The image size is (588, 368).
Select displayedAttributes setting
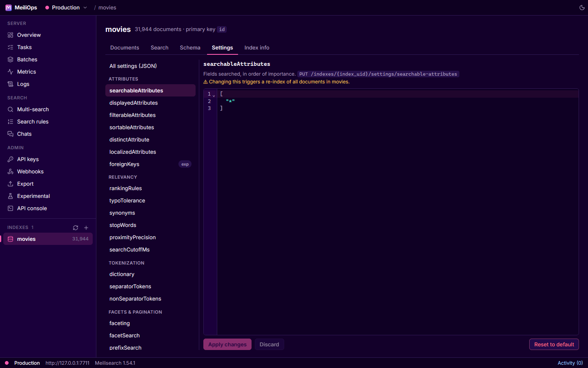pyautogui.click(x=150, y=103)
